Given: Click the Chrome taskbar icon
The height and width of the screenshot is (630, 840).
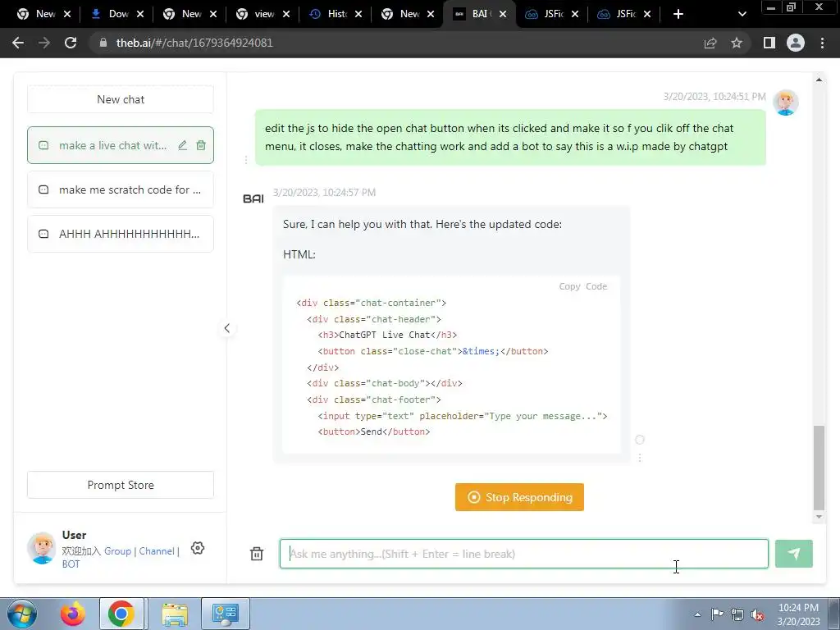Looking at the screenshot, I should click(x=121, y=614).
